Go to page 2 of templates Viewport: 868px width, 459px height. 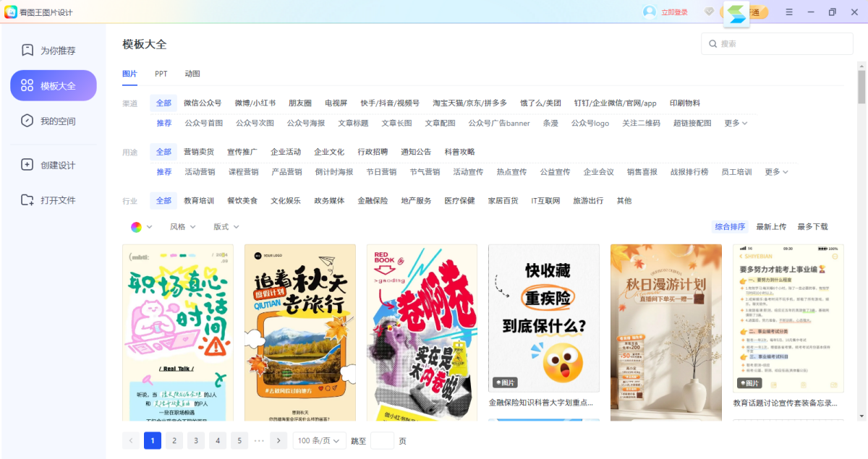click(174, 441)
